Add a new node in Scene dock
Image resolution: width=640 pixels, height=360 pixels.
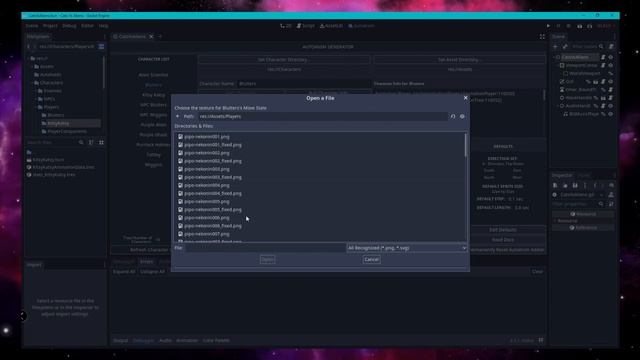[x=555, y=47]
